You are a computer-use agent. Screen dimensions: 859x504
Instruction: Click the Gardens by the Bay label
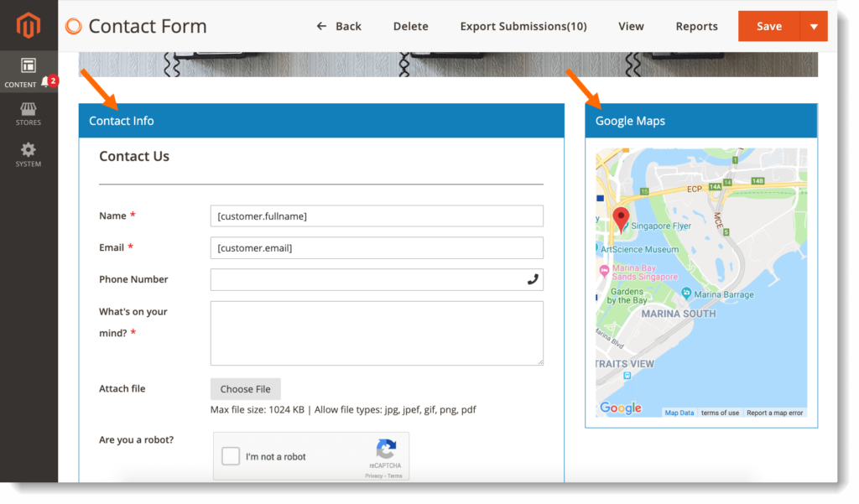tap(627, 296)
